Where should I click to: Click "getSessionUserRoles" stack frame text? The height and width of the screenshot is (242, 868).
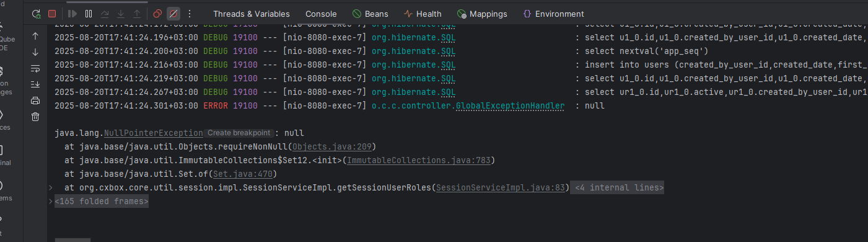pyautogui.click(x=384, y=187)
